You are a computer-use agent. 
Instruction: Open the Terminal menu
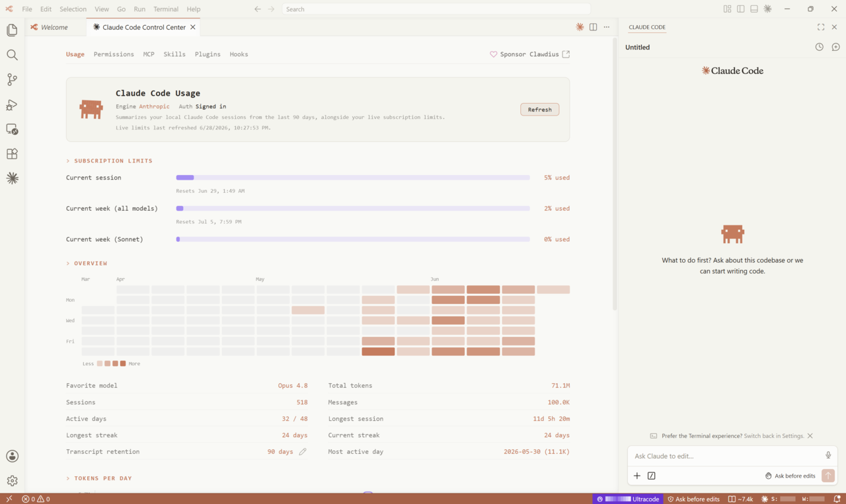tap(166, 9)
